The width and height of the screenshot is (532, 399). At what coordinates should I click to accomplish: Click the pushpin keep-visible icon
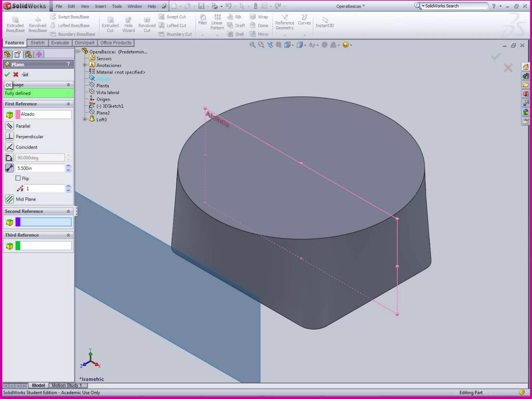[x=25, y=75]
